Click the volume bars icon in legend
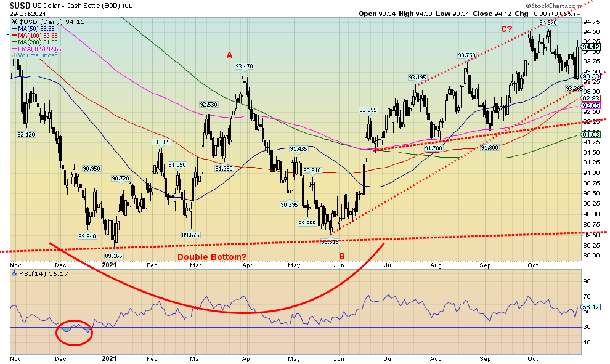The image size is (610, 364). pyautogui.click(x=14, y=55)
